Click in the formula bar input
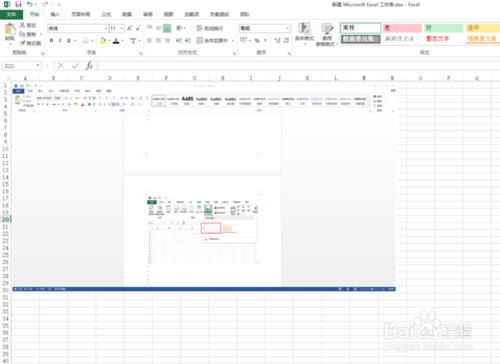Image resolution: width=500 pixels, height=364 pixels. click(x=299, y=66)
